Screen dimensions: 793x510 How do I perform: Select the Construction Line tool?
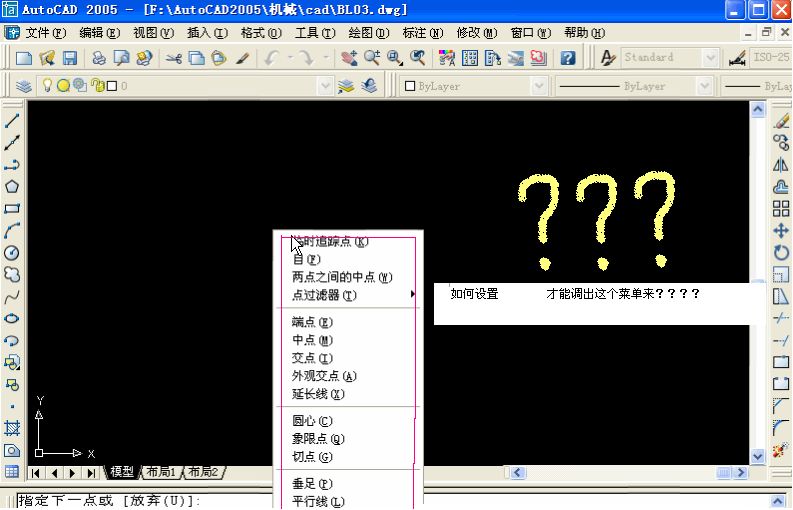[12, 143]
